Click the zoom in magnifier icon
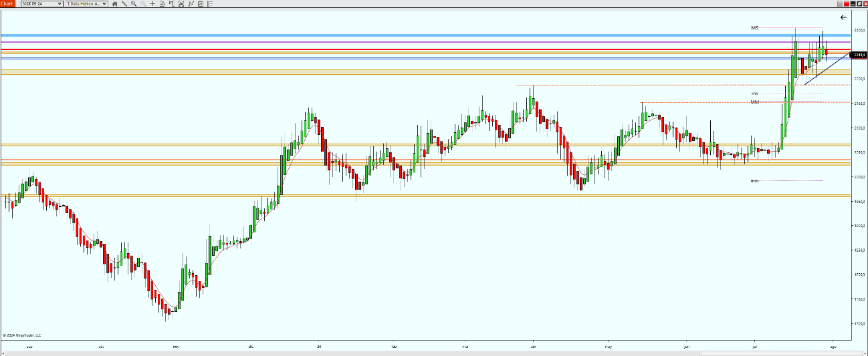 [x=134, y=3]
